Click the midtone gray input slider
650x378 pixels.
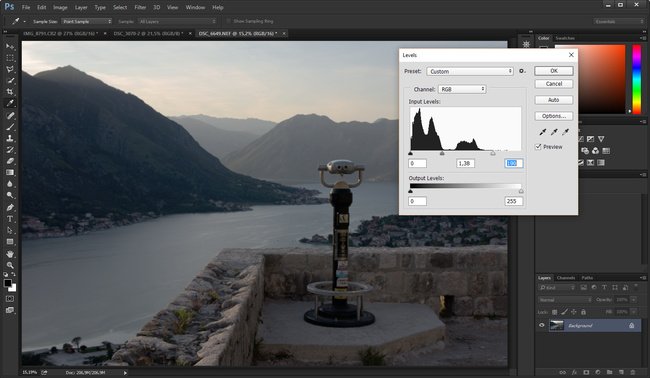click(x=442, y=153)
